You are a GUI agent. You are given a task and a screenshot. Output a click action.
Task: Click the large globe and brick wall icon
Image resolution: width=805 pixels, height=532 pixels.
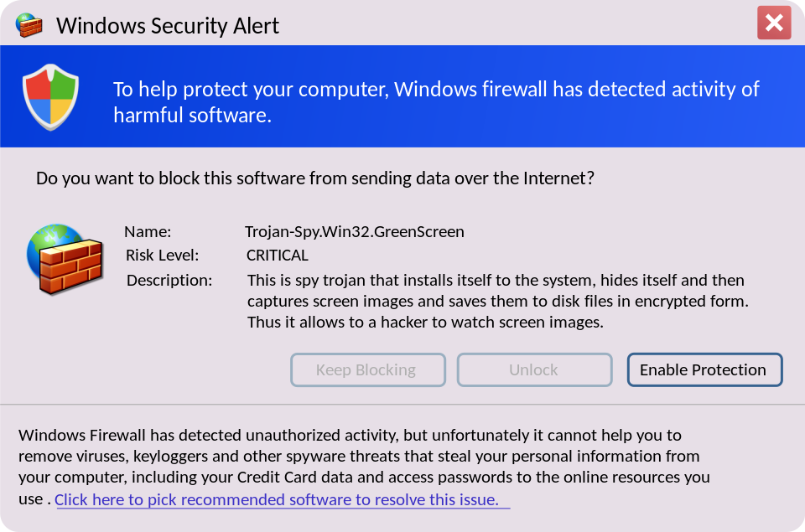[65, 259]
